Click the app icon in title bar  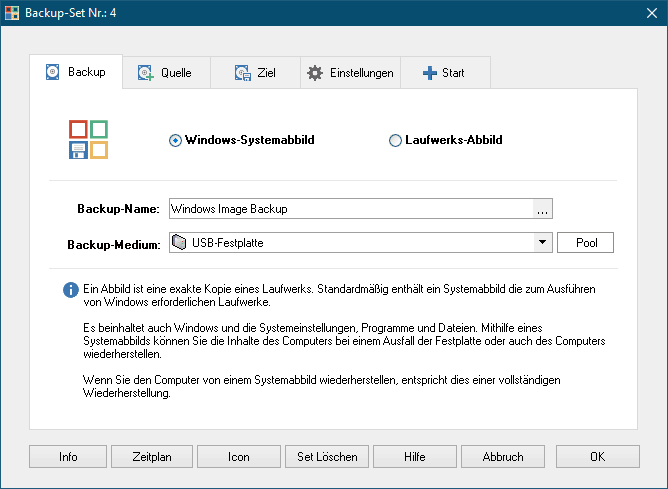tap(12, 13)
